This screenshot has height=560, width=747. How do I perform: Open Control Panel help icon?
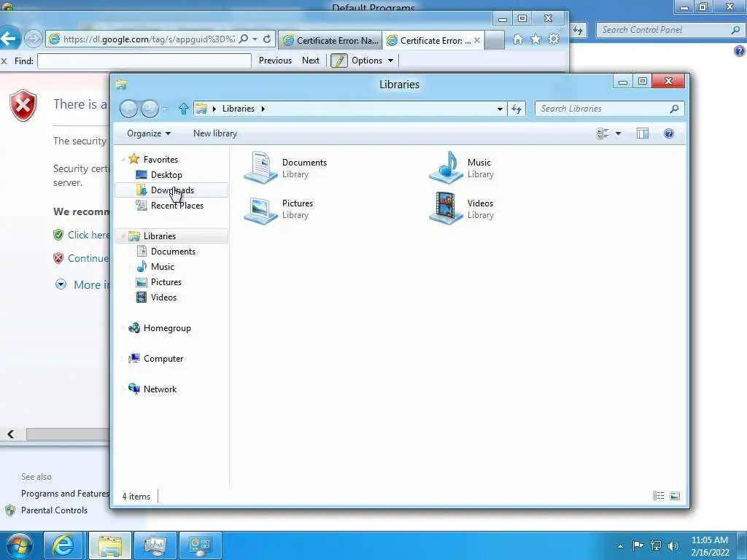(740, 51)
